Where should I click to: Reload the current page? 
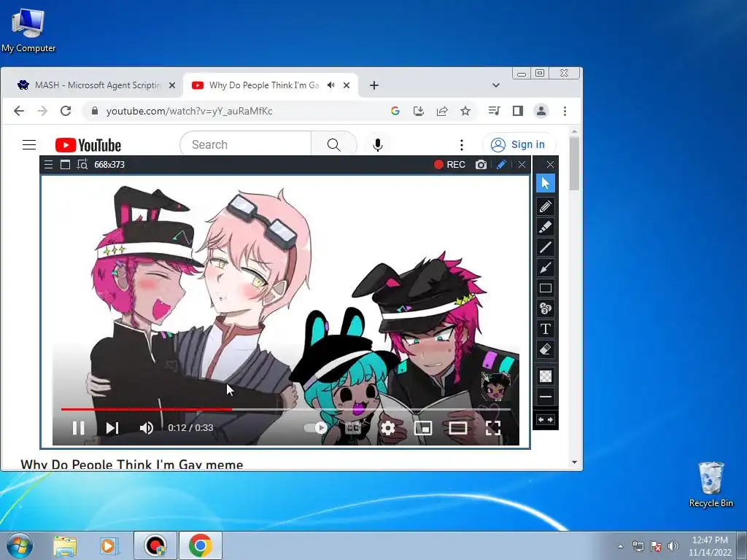[x=66, y=111]
